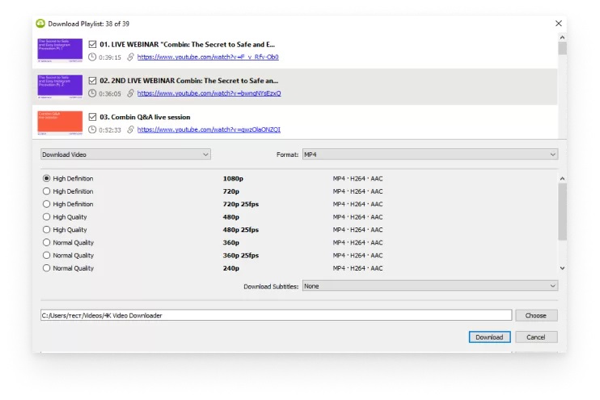Viewport: 600px width, 400px height.
Task: Open the Format MP4 dropdown
Action: pos(430,154)
